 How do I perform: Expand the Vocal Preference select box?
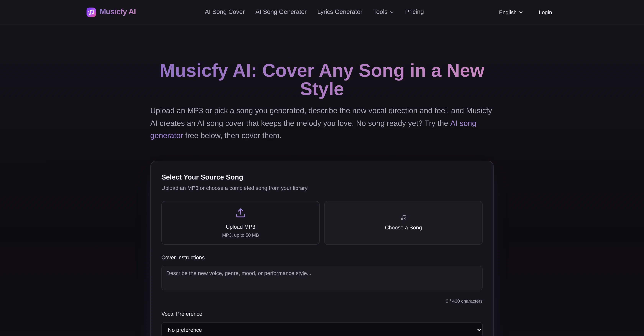tap(322, 330)
